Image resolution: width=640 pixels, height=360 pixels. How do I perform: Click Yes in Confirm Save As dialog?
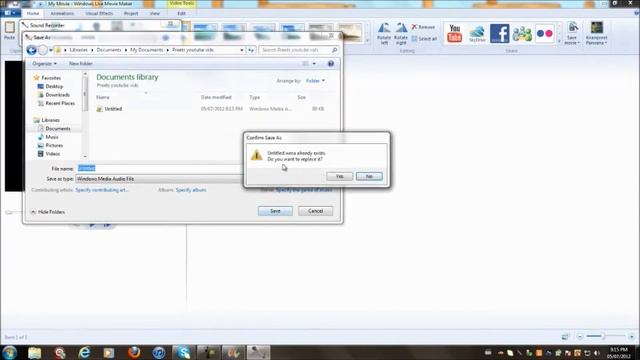click(x=339, y=176)
